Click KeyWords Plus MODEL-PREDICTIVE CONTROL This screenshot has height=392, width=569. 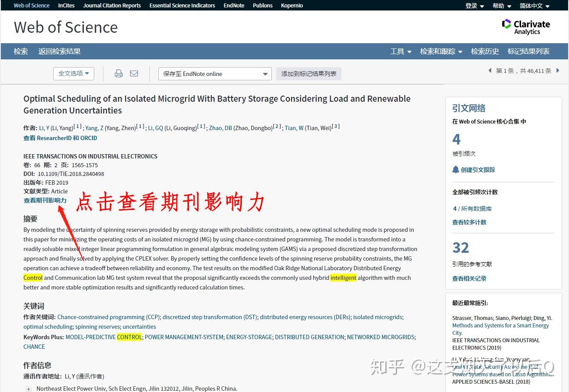click(x=104, y=337)
